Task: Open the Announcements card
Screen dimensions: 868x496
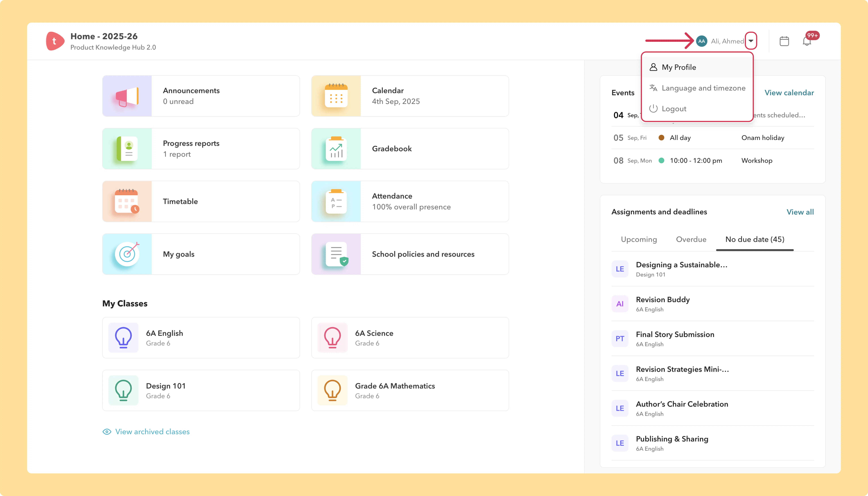Action: coord(201,96)
